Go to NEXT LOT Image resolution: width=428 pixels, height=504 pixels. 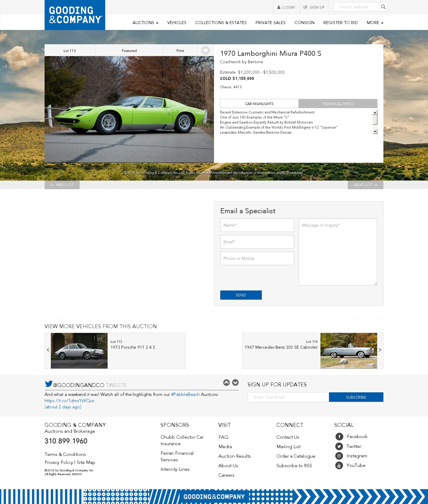point(366,185)
